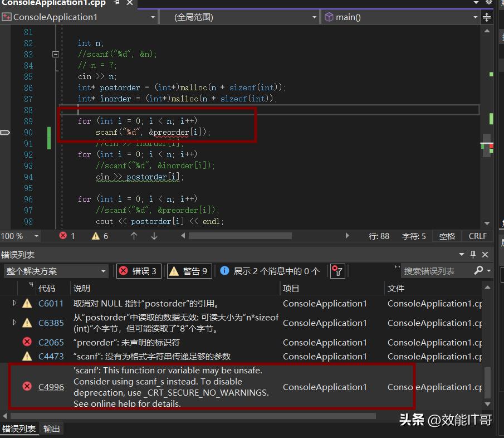Toggle the 错误 3 filter button
Image resolution: width=504 pixels, height=438 pixels.
point(139,271)
